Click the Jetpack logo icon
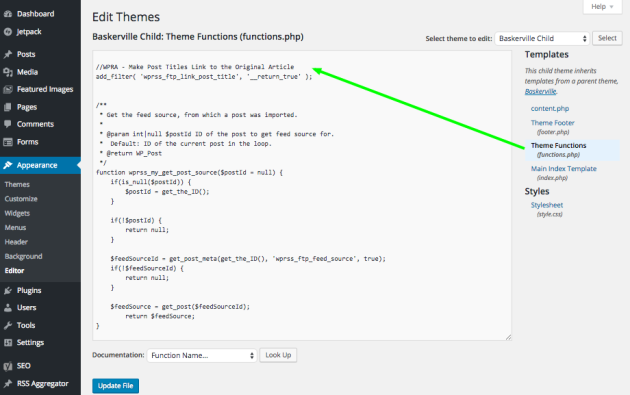 [8, 32]
